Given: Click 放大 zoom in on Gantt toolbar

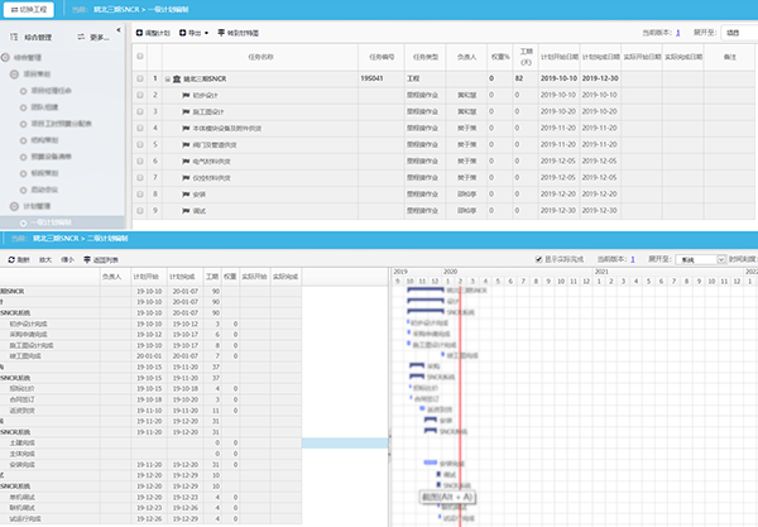Looking at the screenshot, I should [x=46, y=259].
